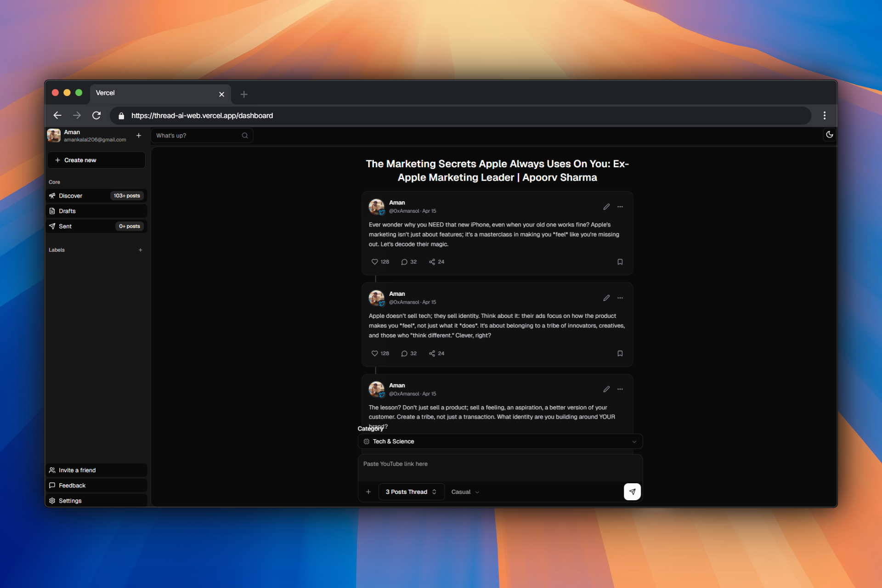
Task: Edit the first post with pencil icon
Action: coord(606,207)
